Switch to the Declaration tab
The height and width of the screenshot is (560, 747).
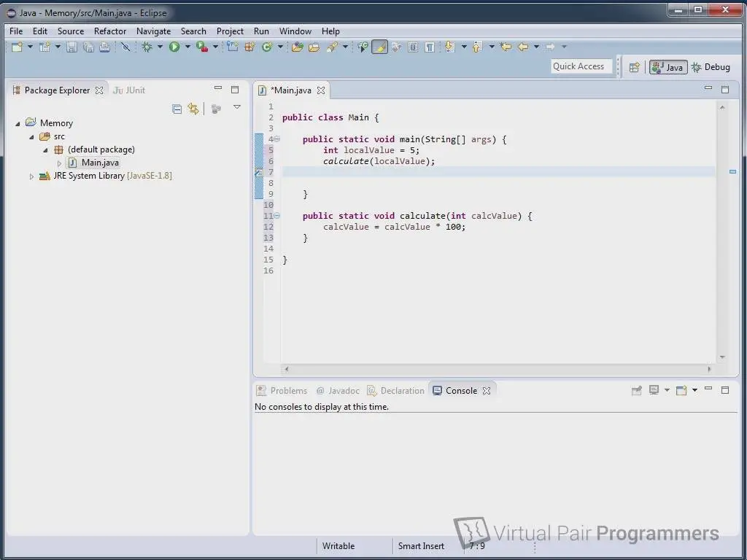396,391
